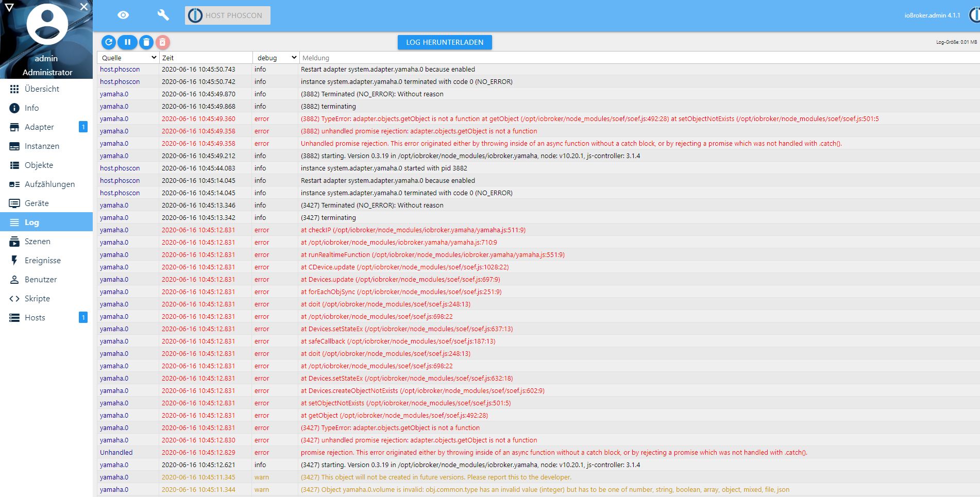980x497 pixels.
Task: Open the Quelle source filter dropdown
Action: click(x=128, y=58)
